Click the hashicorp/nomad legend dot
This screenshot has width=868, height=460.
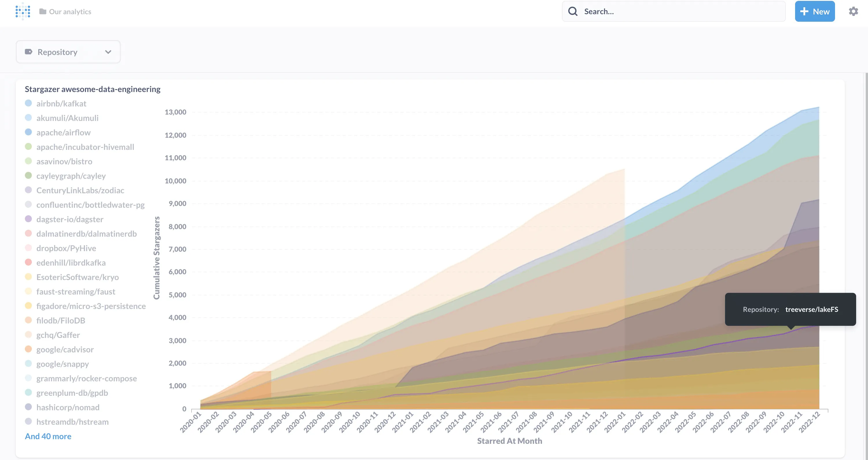click(x=28, y=407)
